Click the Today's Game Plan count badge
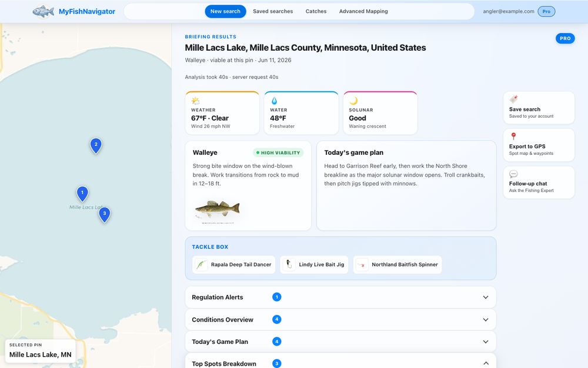588x368 pixels. pos(277,342)
